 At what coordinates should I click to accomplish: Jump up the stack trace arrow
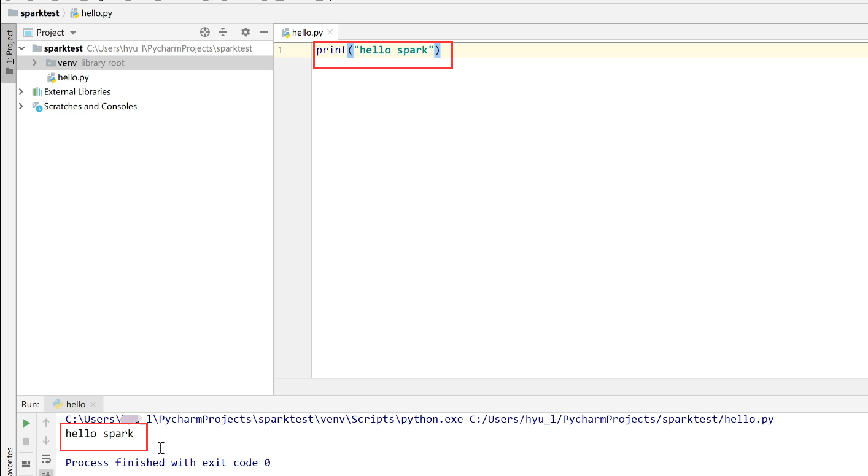click(46, 423)
